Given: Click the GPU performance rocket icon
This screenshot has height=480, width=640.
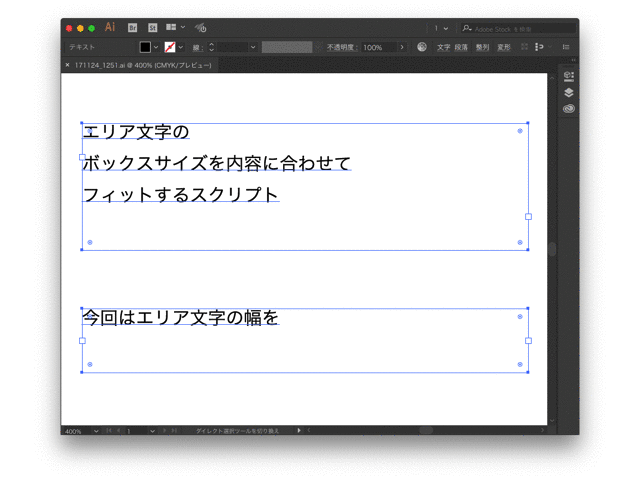Looking at the screenshot, I should (200, 28).
